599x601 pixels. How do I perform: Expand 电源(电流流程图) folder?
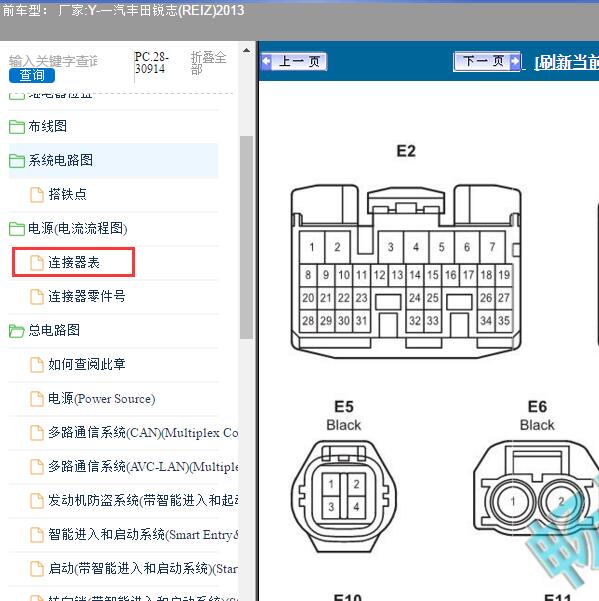click(77, 228)
